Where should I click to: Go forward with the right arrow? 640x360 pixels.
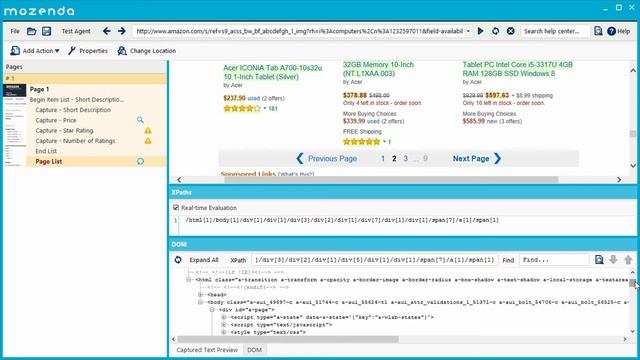tap(122, 31)
